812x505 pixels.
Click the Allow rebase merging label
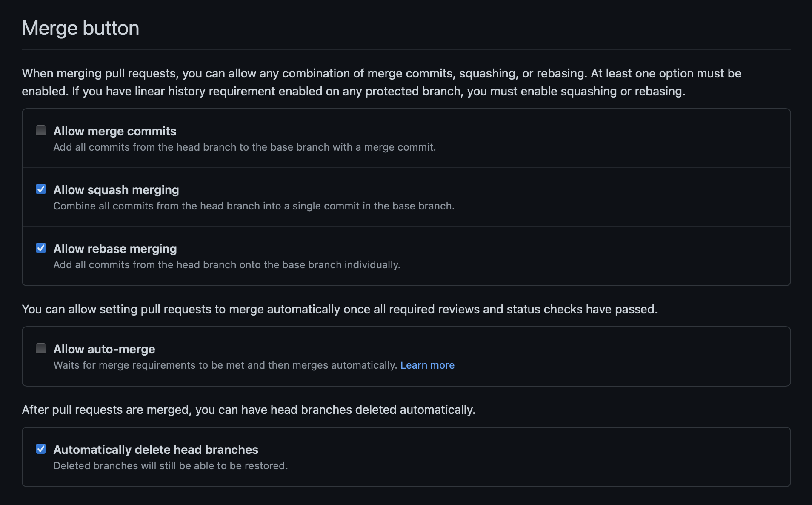click(114, 249)
